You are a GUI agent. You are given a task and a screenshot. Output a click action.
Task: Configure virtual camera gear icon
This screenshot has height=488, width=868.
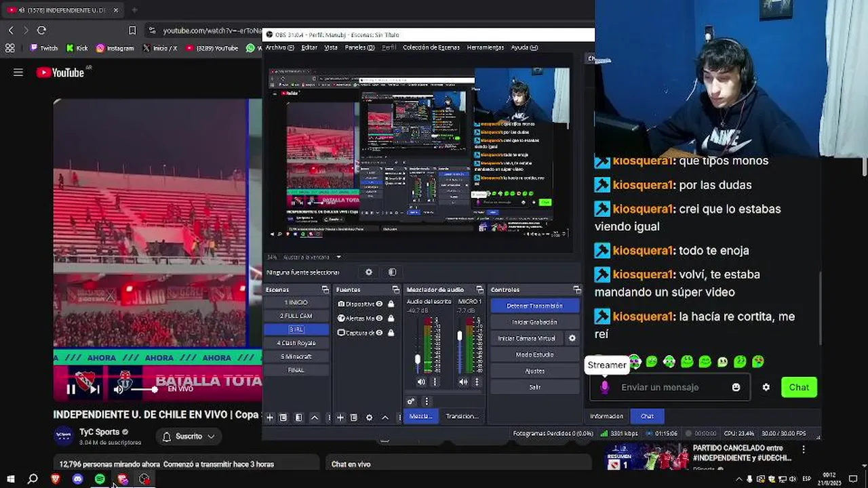(x=572, y=338)
